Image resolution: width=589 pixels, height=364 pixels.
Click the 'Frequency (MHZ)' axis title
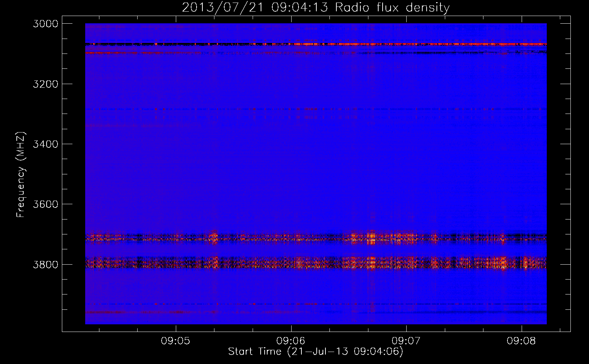point(21,175)
